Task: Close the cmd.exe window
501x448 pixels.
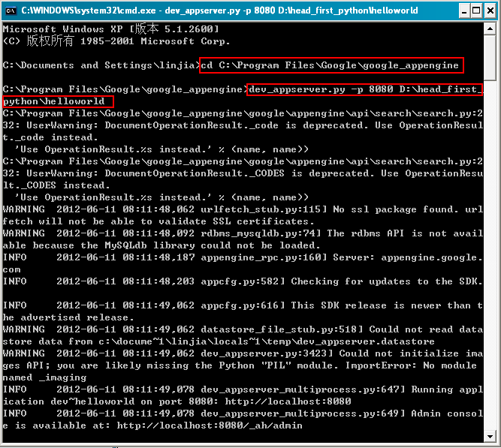Action: 490,11
